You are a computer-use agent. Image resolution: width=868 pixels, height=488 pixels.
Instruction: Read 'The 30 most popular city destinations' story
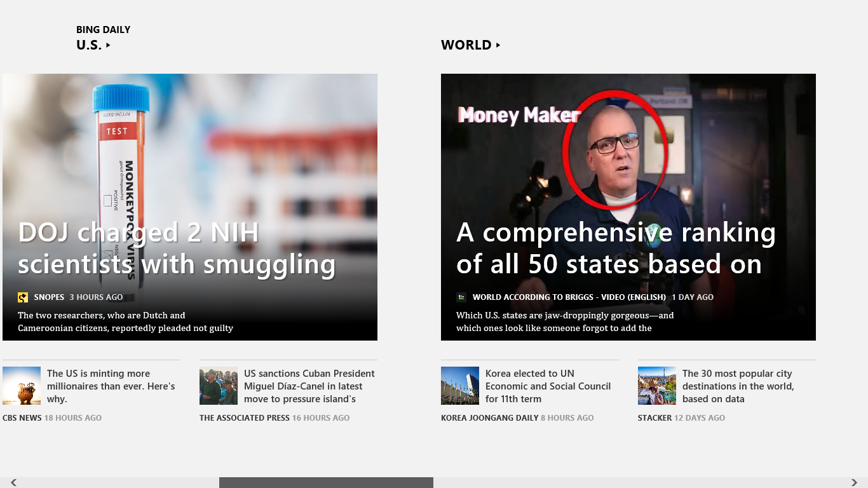(x=738, y=386)
